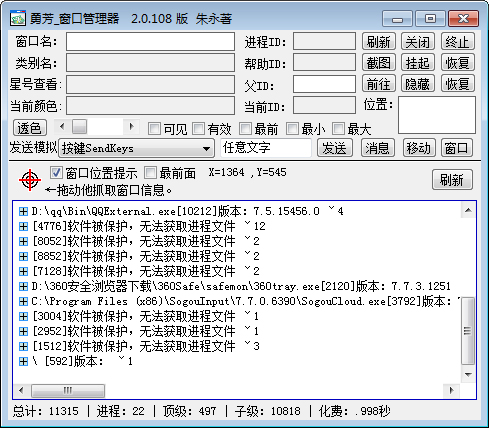The height and width of the screenshot is (428, 489).
Task: Click the 父ID input field
Action: pyautogui.click(x=324, y=84)
